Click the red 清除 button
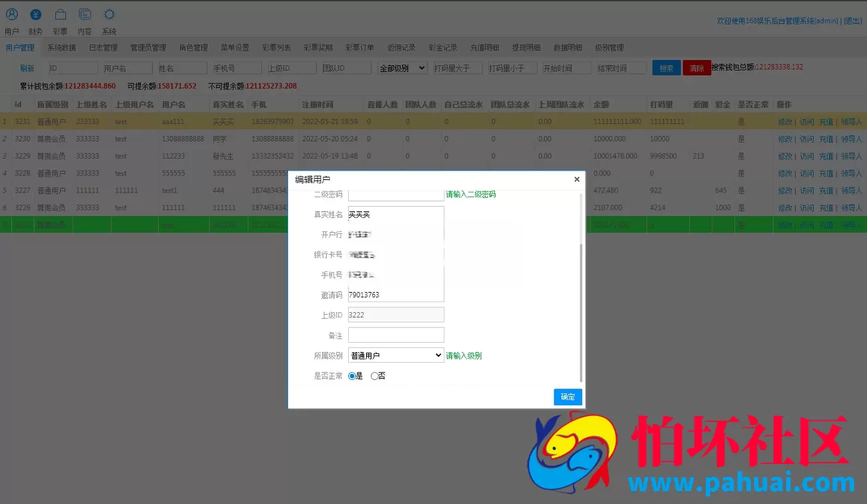 697,68
